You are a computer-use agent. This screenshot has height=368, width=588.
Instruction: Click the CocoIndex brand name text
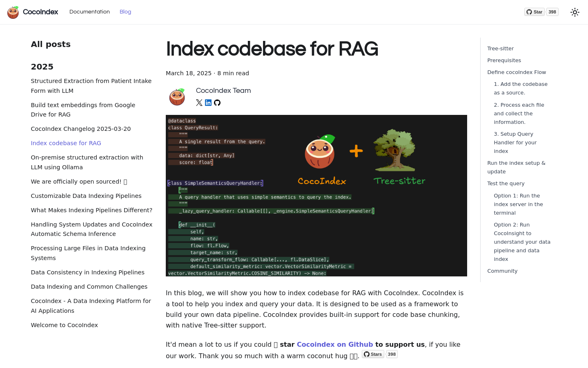coord(40,12)
